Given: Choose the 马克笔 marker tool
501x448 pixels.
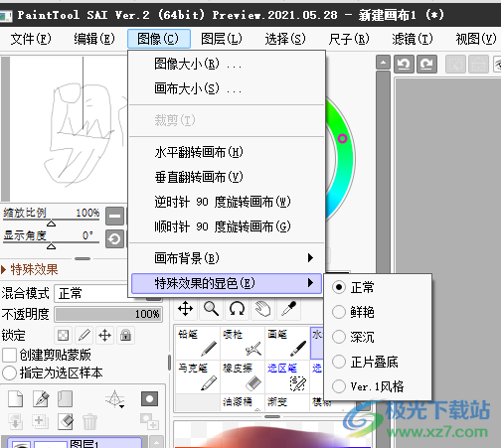Looking at the screenshot, I should [x=198, y=376].
